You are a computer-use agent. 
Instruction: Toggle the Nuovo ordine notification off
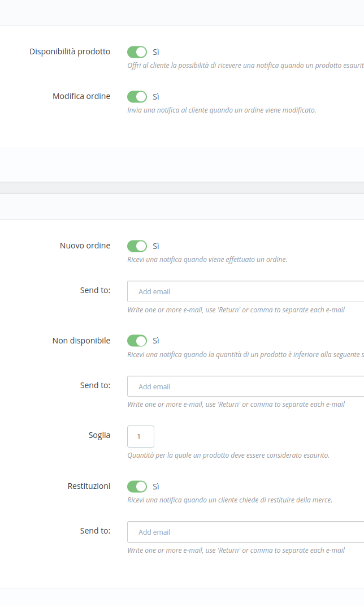pos(137,246)
